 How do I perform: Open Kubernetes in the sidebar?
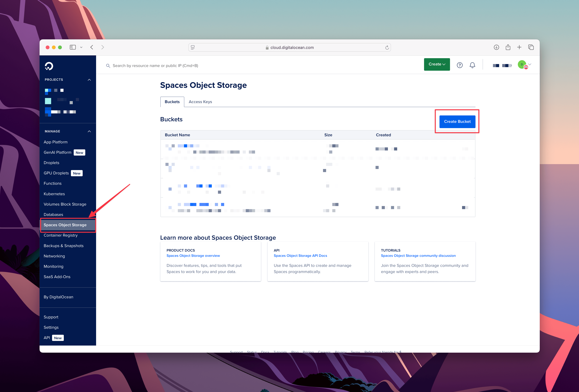[x=54, y=194]
